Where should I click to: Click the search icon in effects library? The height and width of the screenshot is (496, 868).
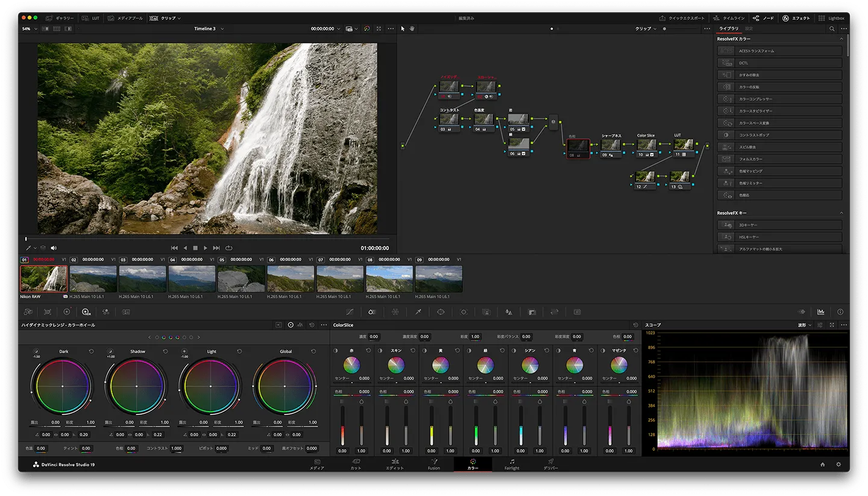[x=832, y=28]
